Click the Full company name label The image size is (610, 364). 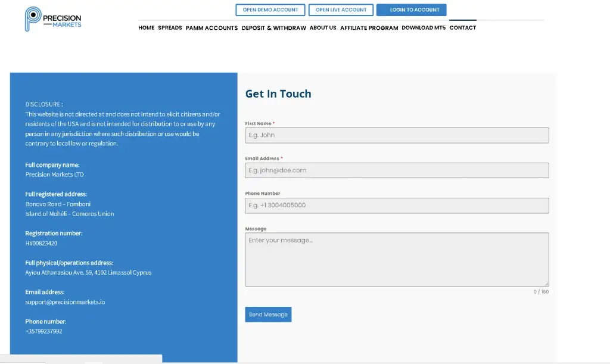click(52, 165)
